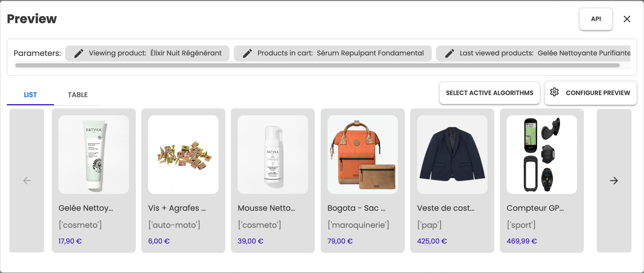Click the left arrow to show previous products
The width and height of the screenshot is (644, 273).
pos(27,181)
